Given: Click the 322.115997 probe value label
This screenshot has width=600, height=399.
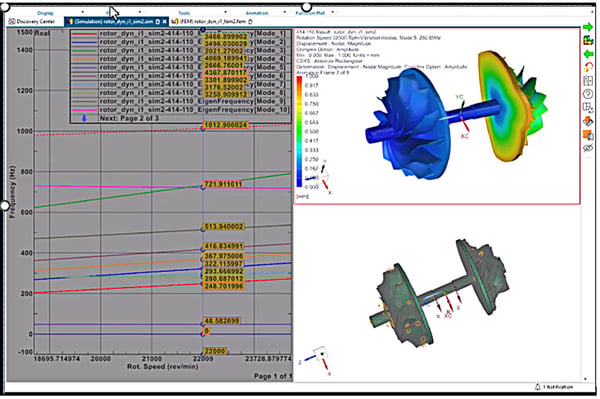Looking at the screenshot, I should (x=223, y=264).
